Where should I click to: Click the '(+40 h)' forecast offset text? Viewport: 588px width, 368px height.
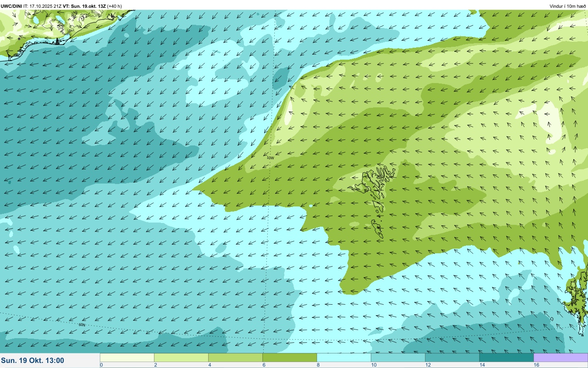[114, 6]
